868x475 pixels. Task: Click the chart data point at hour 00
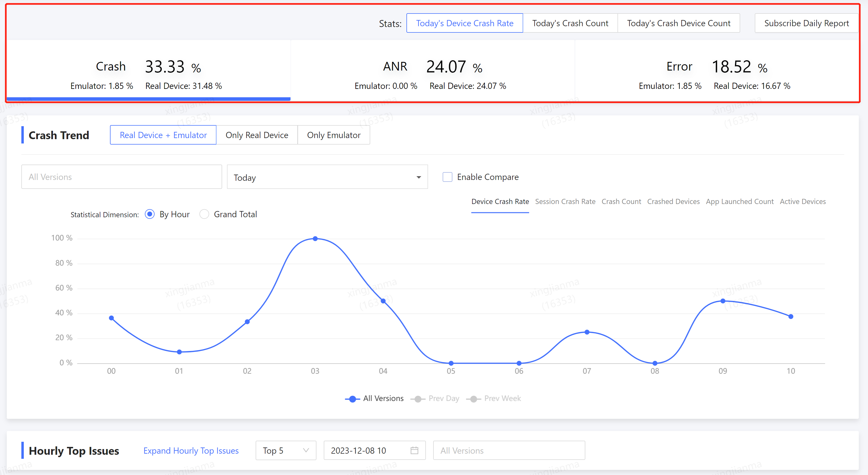[x=112, y=318]
